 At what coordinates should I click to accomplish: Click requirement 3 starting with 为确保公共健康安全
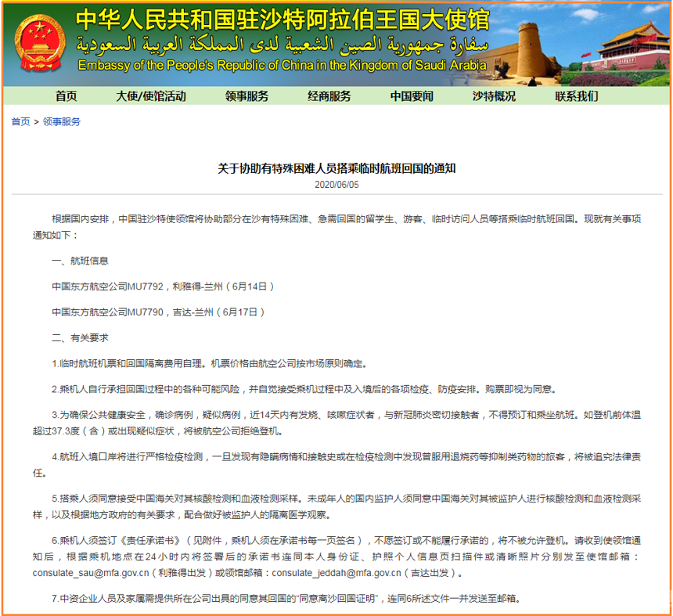coord(336,423)
